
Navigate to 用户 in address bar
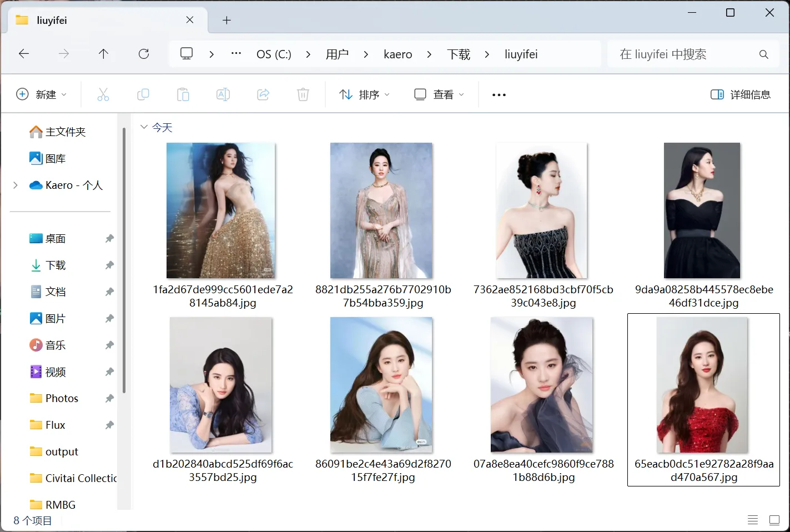[x=337, y=54]
